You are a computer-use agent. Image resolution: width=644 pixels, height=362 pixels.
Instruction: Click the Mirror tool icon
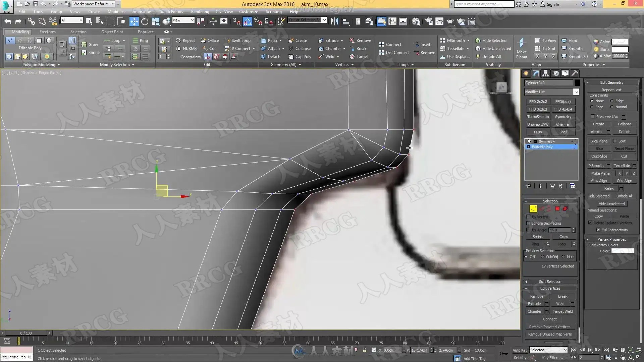click(x=334, y=21)
